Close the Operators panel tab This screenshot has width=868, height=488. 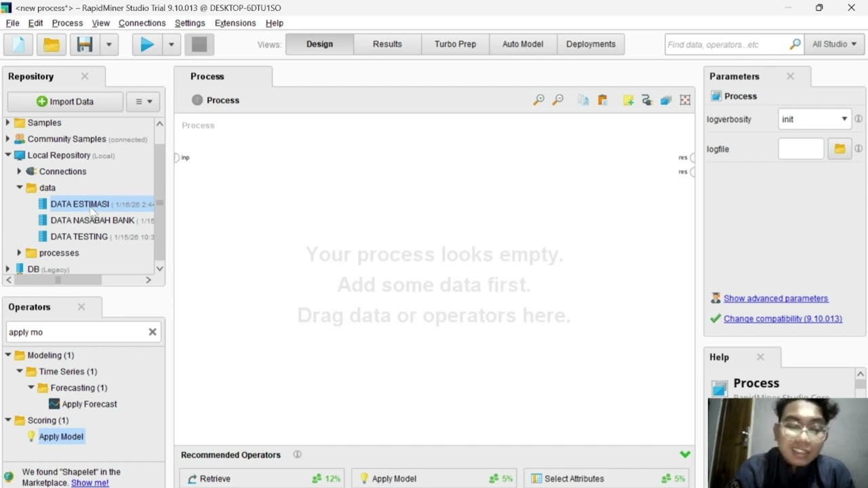coord(81,307)
